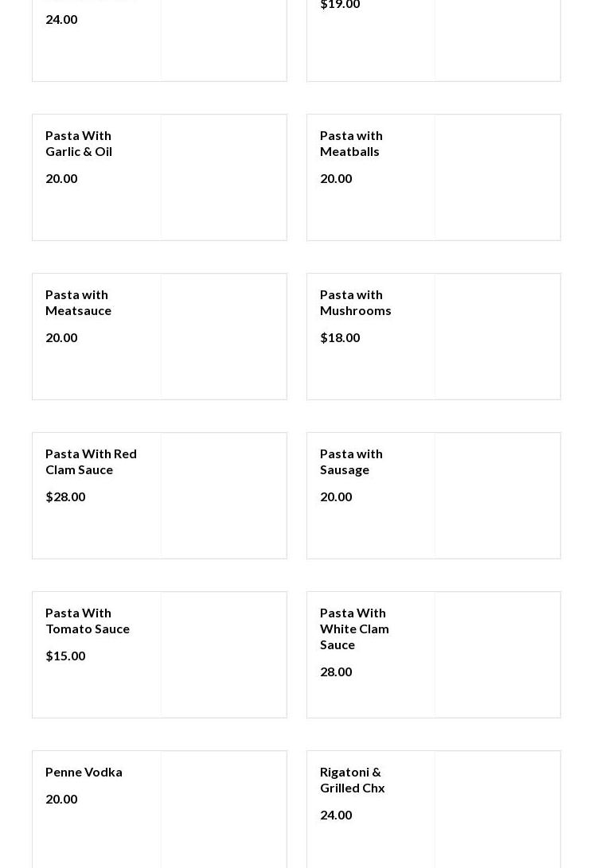Select the Pasta With Tomato Sauce thumbnail

click(x=224, y=655)
